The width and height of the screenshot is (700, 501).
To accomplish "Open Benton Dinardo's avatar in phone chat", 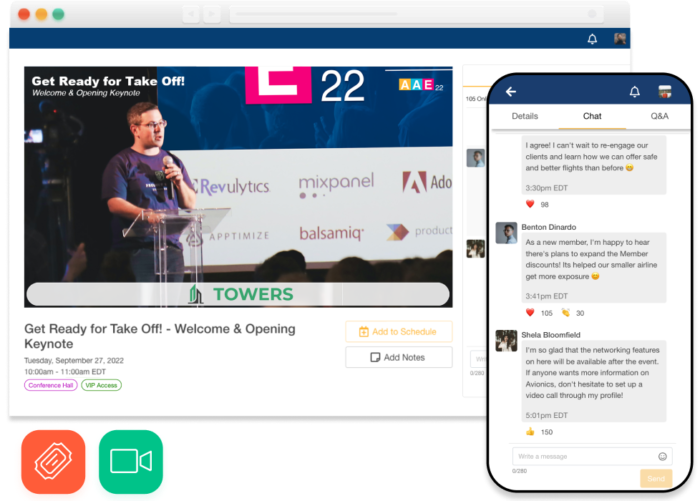I will coord(506,233).
